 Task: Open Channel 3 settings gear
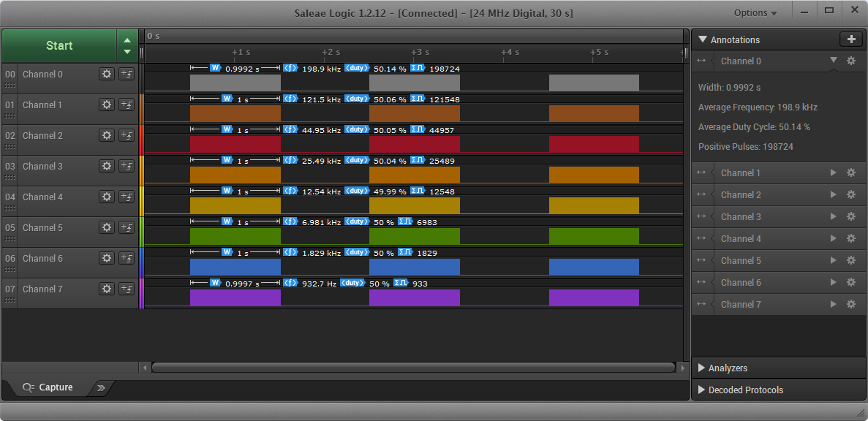pyautogui.click(x=107, y=166)
